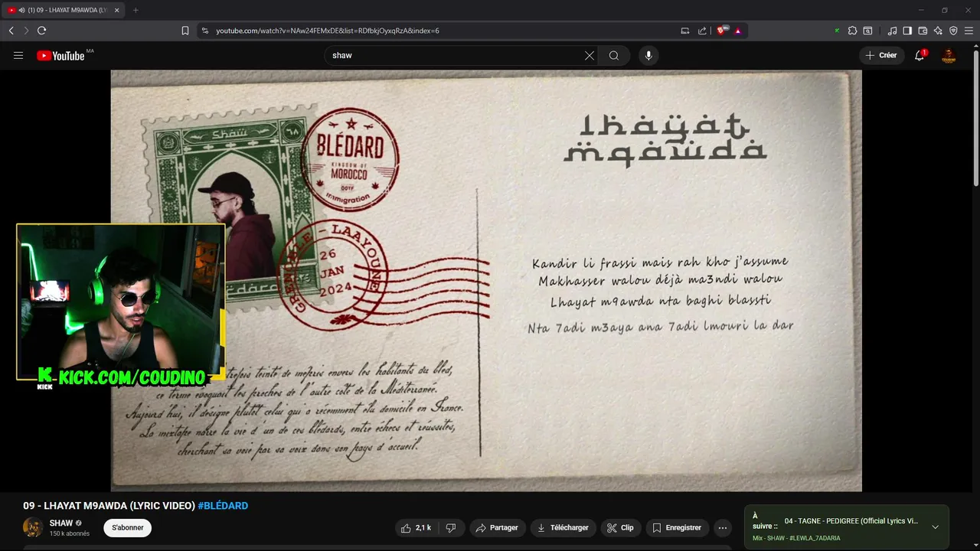Open a new browser tab
The height and width of the screenshot is (551, 980).
click(x=136, y=10)
